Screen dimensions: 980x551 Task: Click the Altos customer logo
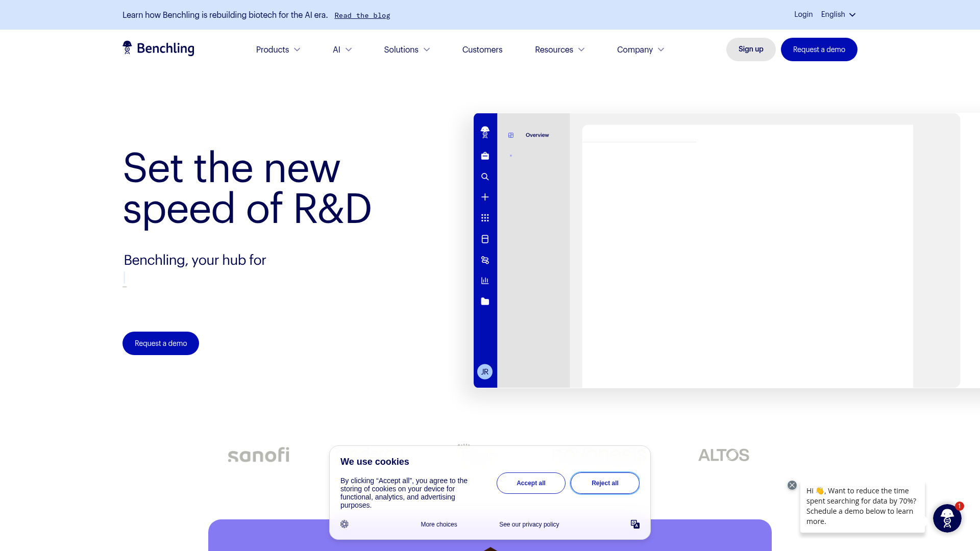coord(723,455)
